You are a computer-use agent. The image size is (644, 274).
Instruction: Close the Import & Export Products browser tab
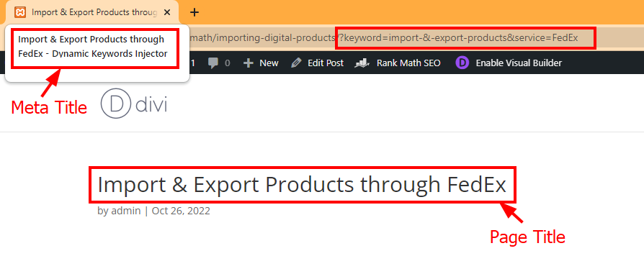pos(166,12)
